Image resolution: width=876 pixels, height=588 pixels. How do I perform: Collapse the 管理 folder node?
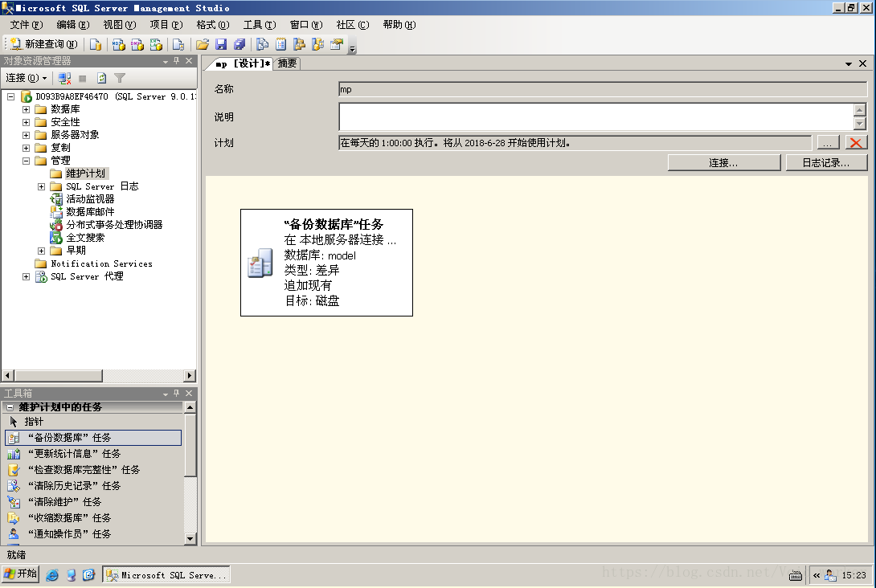[x=26, y=161]
